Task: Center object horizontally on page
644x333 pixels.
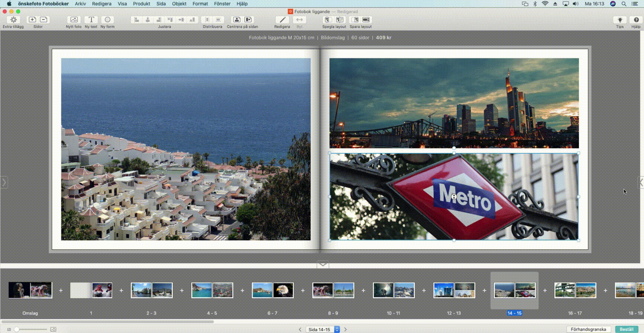Action: (x=237, y=20)
